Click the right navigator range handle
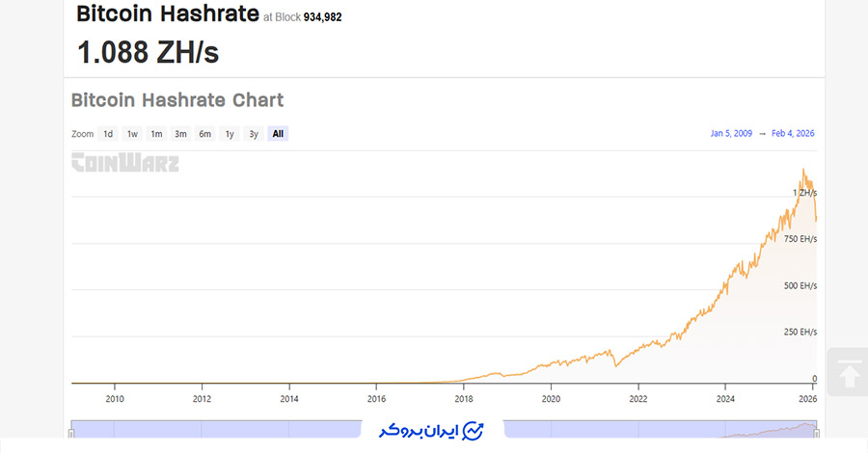Viewport: 868px width, 454px height. point(817,432)
